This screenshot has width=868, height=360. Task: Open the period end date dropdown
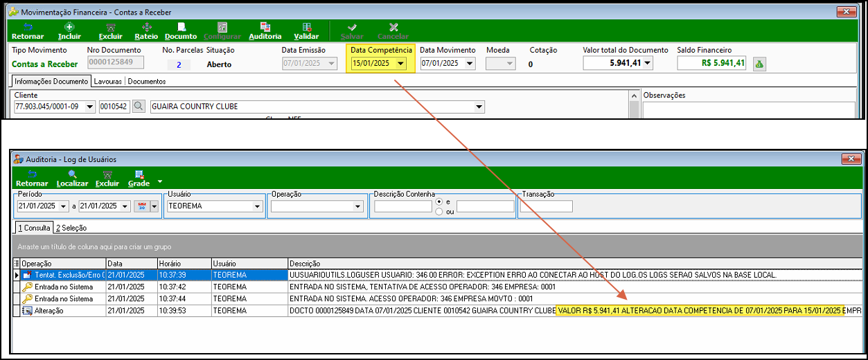click(x=125, y=206)
